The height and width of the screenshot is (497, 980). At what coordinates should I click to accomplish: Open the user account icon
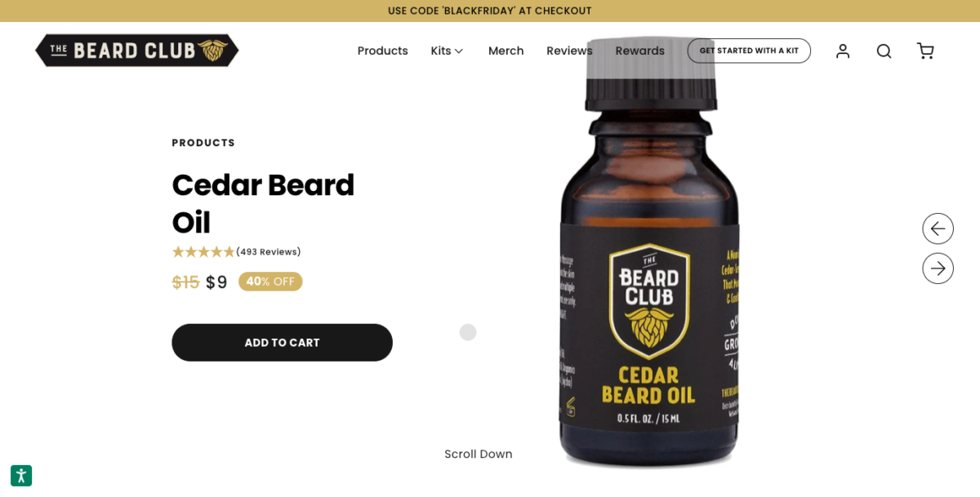pyautogui.click(x=843, y=51)
